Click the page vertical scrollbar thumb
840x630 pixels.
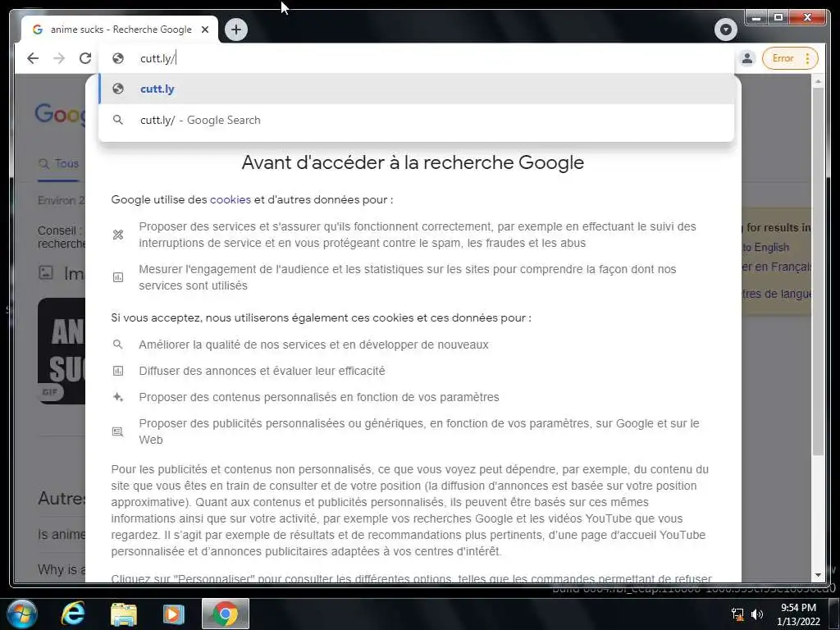[x=818, y=272]
